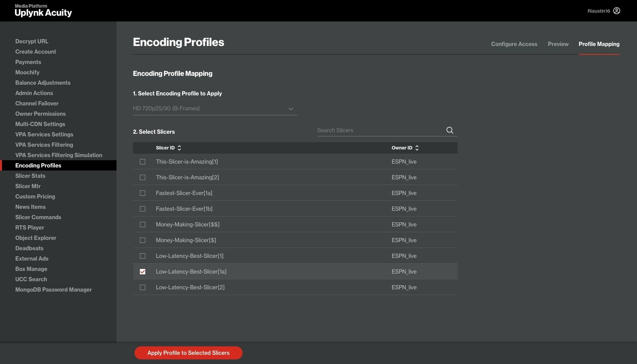The height and width of the screenshot is (364, 637).
Task: Open Object Explorer
Action: [36, 238]
